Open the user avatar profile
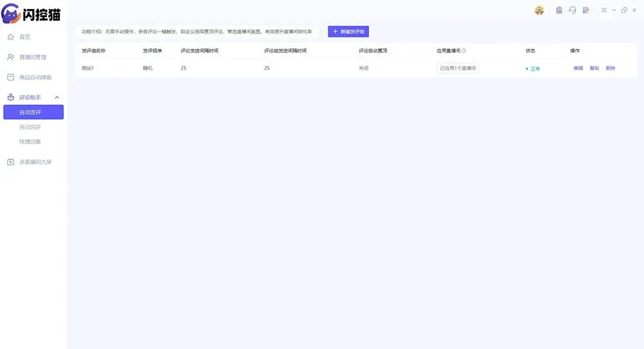Viewport: 644px width, 349px height. tap(539, 10)
